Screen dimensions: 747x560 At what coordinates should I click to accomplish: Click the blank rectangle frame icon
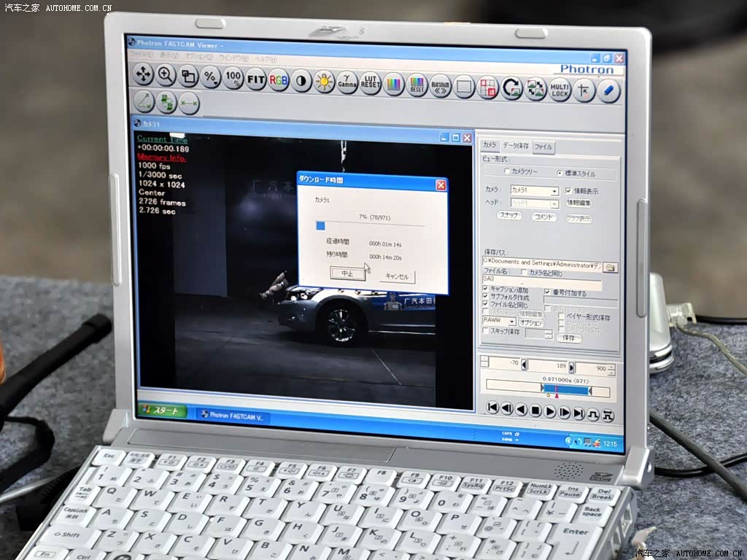pos(464,87)
